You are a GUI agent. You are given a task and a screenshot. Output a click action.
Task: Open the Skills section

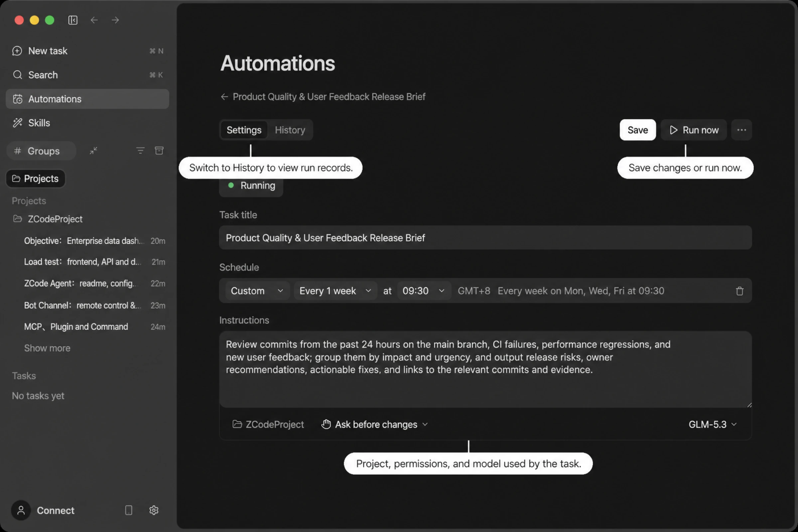click(x=87, y=123)
